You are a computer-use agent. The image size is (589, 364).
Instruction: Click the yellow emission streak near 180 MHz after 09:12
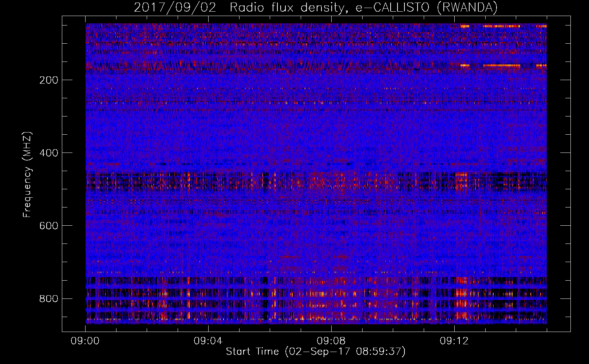502,66
